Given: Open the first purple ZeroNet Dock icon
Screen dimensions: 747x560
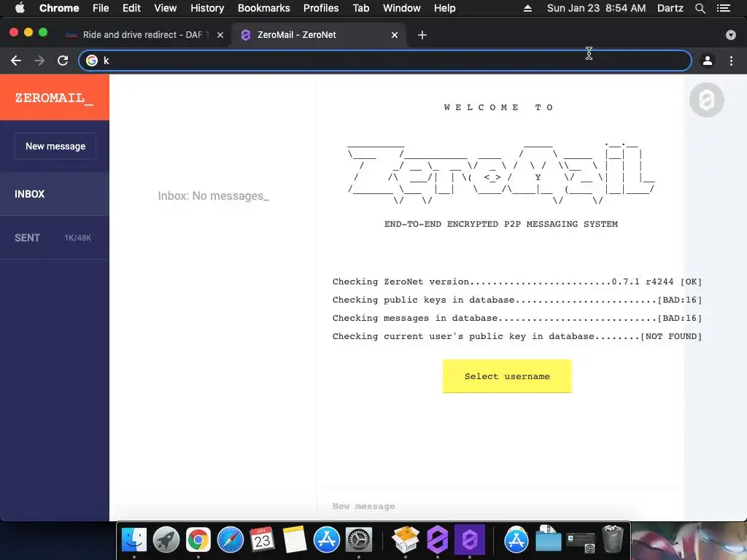Looking at the screenshot, I should pyautogui.click(x=438, y=540).
